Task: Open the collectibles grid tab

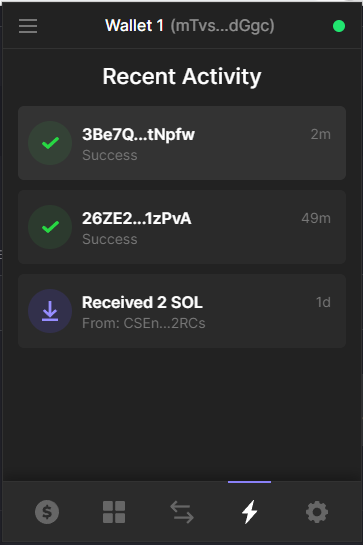Action: click(x=114, y=512)
